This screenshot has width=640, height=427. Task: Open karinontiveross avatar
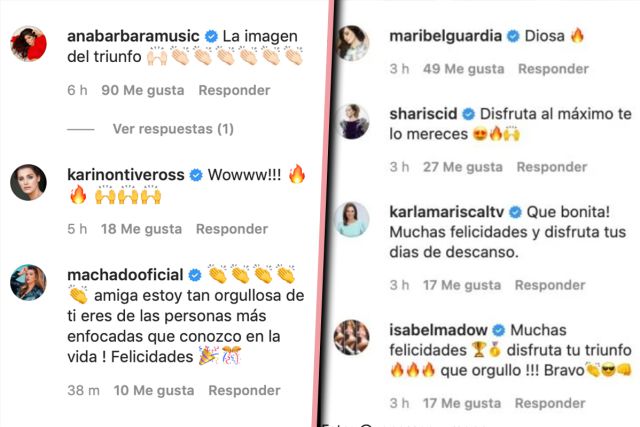point(28,182)
